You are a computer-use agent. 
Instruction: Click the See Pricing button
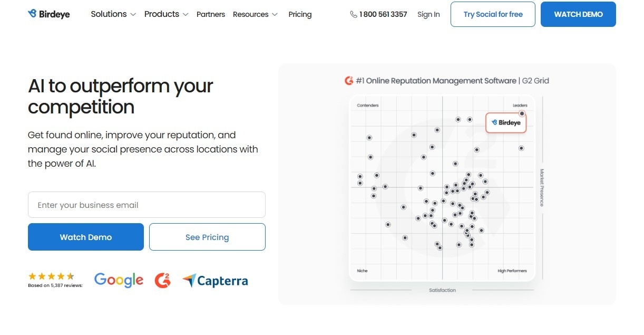point(207,237)
